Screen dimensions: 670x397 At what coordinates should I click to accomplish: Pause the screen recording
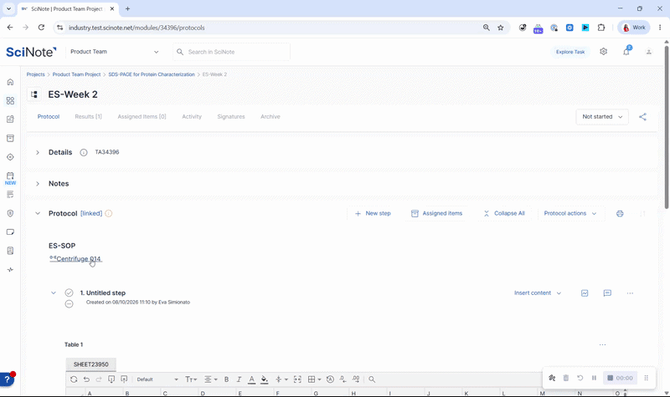point(594,378)
